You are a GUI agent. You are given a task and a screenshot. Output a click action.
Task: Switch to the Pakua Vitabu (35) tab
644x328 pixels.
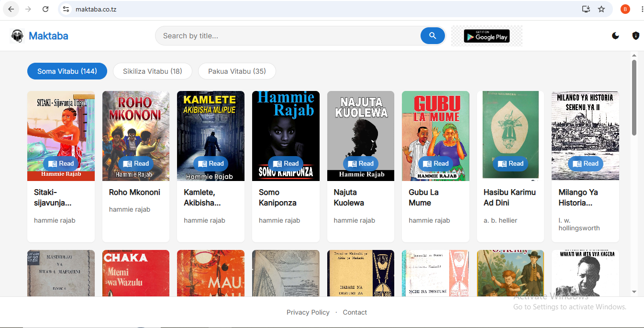tap(237, 71)
